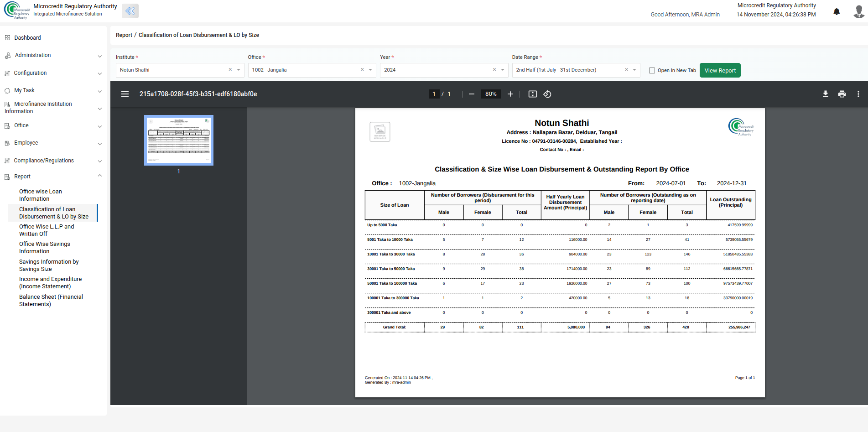Open PDF viewer more actions menu
The height and width of the screenshot is (432, 868).
858,94
